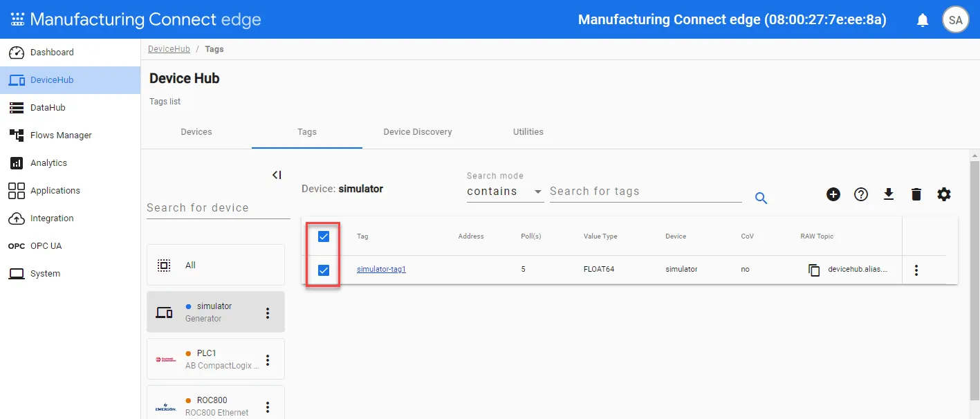Select the PLC1 device

click(216, 359)
